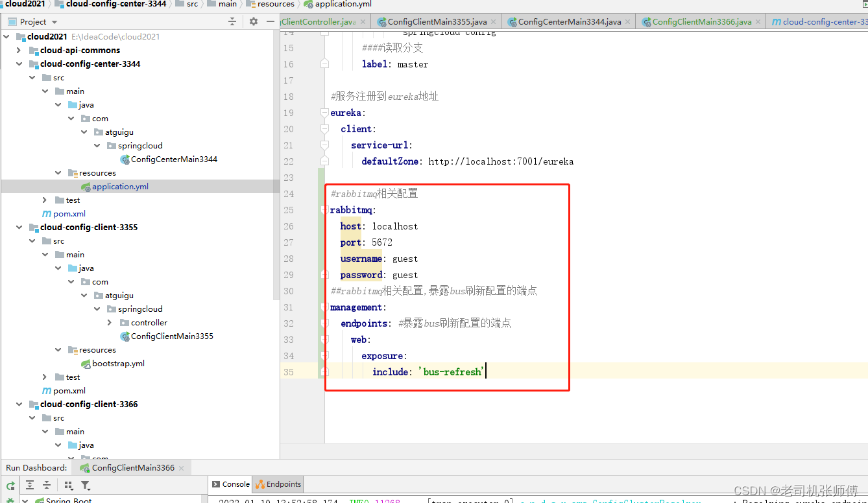The width and height of the screenshot is (868, 503).
Task: Click line number 24 in gutter
Action: tap(289, 194)
